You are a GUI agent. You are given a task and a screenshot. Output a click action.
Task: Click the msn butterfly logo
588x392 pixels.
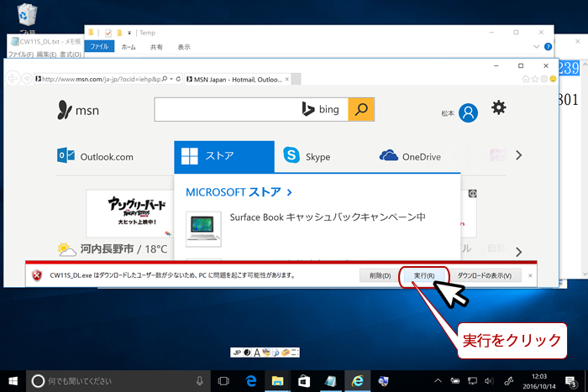point(78,110)
